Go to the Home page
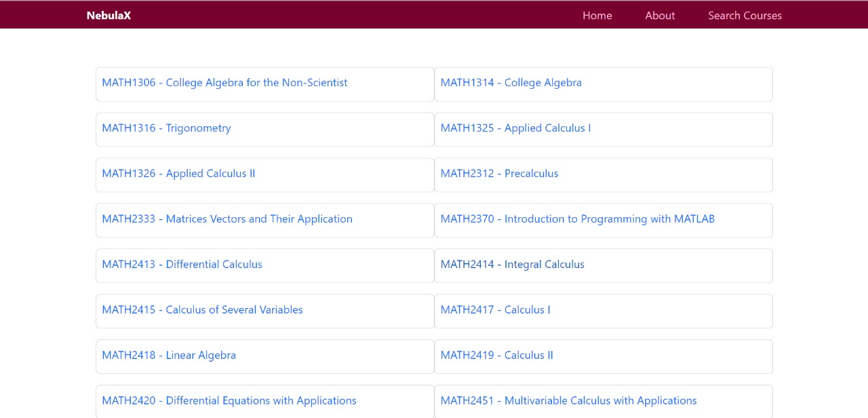Screen dimensions: 868x418 click(597, 16)
